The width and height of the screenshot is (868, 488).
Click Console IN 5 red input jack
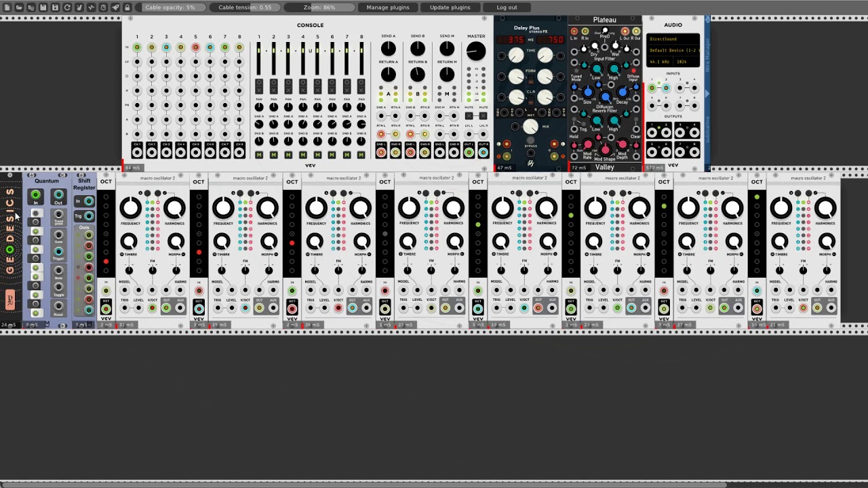[x=195, y=47]
